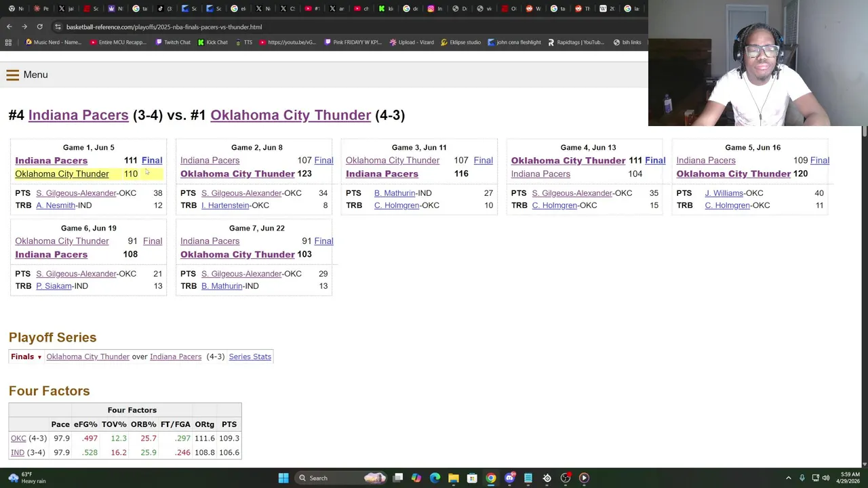Switch to the Wikipedia browser tab
The height and width of the screenshot is (488, 868).
(608, 9)
